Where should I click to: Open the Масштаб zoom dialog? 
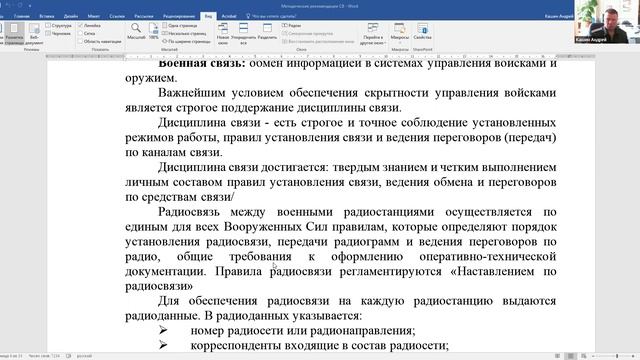point(136,31)
